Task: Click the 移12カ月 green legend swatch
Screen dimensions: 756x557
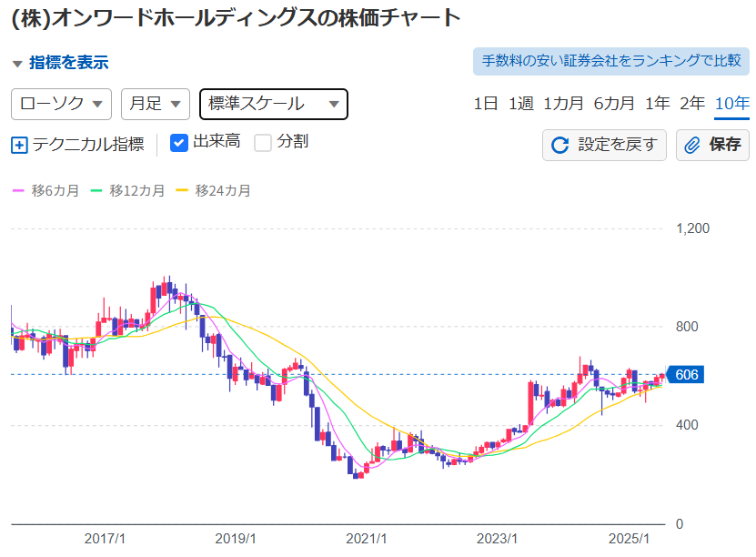Action: pos(96,190)
